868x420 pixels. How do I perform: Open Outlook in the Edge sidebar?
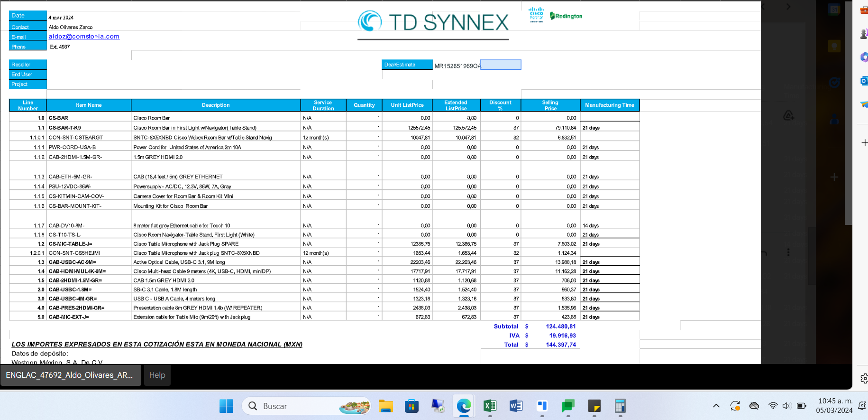[864, 81]
